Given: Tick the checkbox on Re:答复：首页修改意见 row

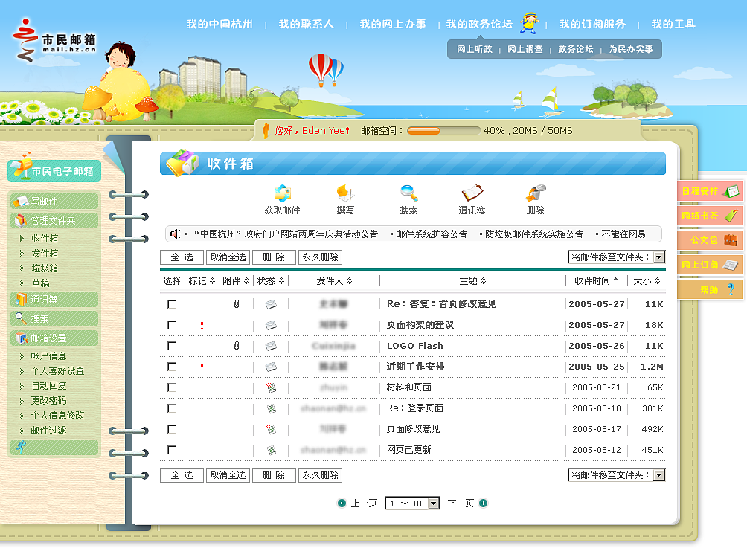Looking at the screenshot, I should (x=173, y=303).
